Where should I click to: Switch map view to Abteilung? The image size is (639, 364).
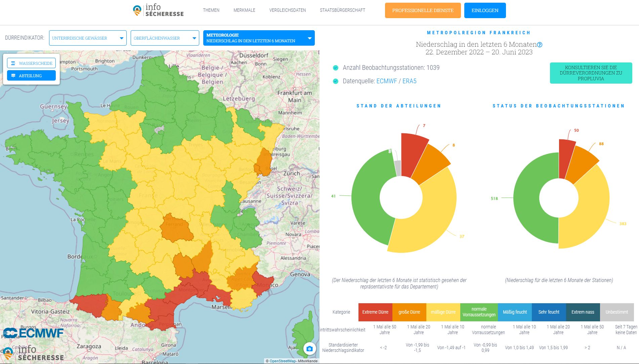tap(32, 76)
